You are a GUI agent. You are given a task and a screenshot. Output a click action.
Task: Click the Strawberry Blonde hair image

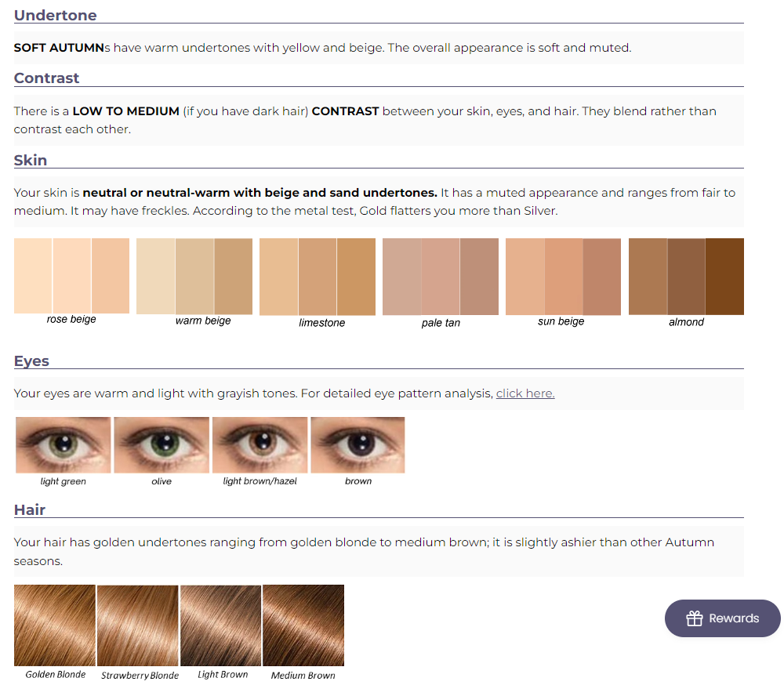(x=137, y=625)
